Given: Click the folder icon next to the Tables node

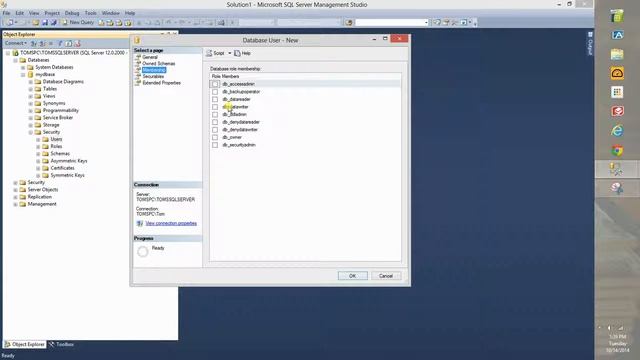Looking at the screenshot, I should pos(38,89).
